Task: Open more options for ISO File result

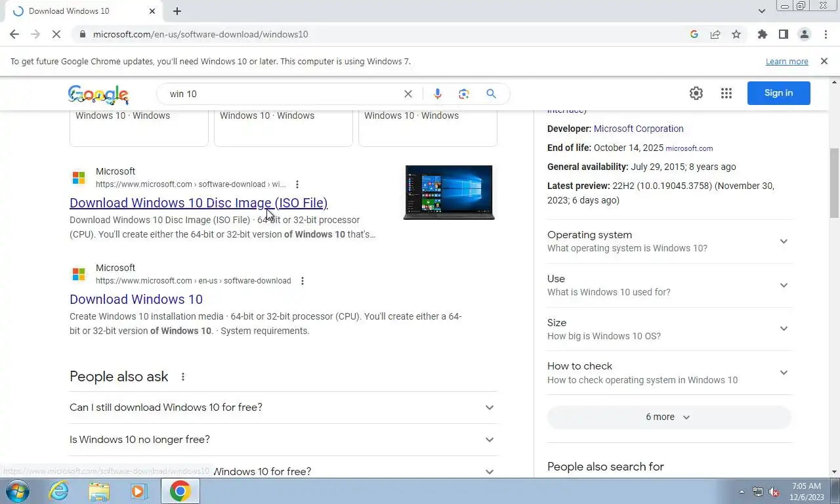Action: (297, 184)
